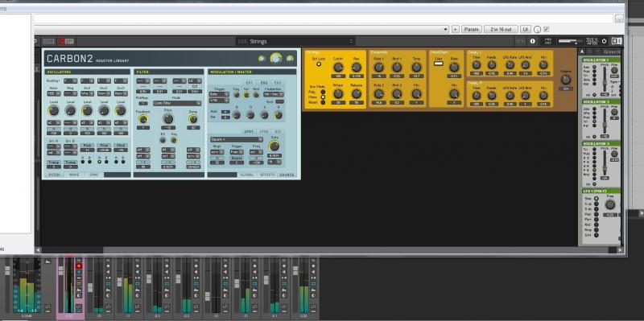644x321 pixels.
Task: Click the Attack knob in Strings section
Action: tap(338, 93)
